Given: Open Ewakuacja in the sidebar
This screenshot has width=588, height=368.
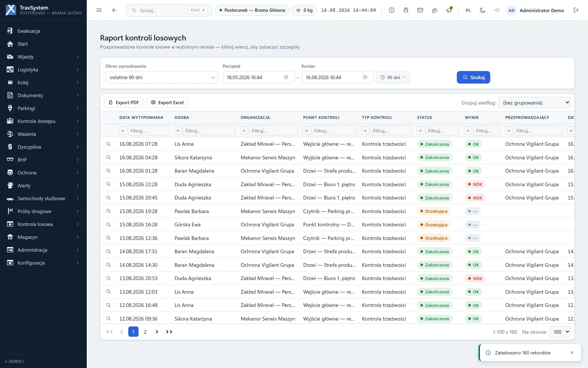Looking at the screenshot, I should pos(43,31).
